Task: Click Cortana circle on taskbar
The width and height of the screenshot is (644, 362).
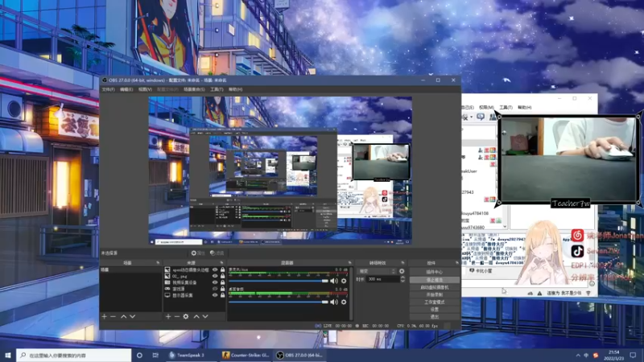Action: pos(139,355)
